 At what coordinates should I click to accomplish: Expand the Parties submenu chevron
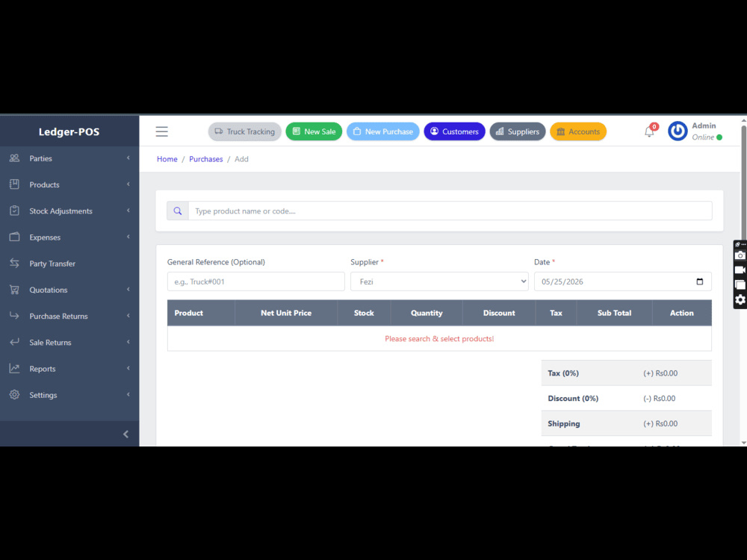[128, 158]
